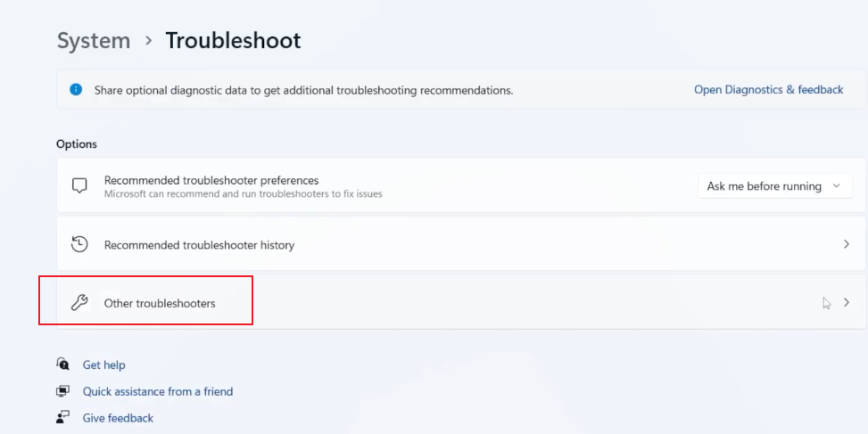This screenshot has width=868, height=434.
Task: Click the speech bubble icon for troubleshooter preferences
Action: [79, 185]
